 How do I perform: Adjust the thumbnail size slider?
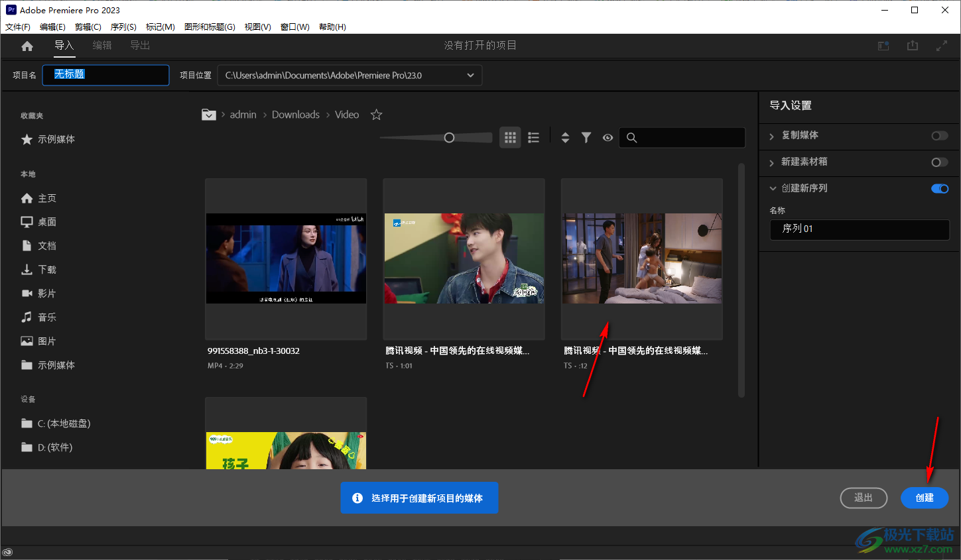[449, 138]
